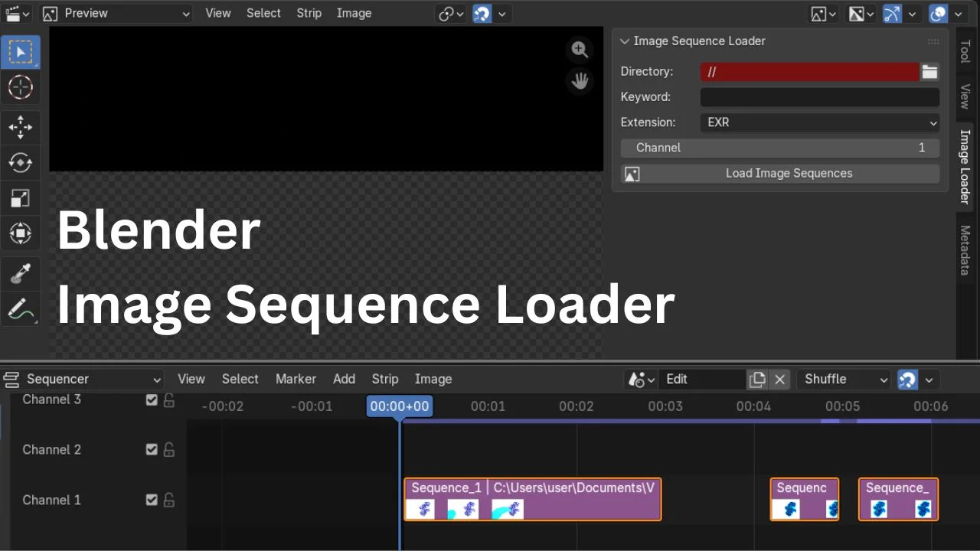Collapse the Image Sequence Loader panel

[x=625, y=41]
